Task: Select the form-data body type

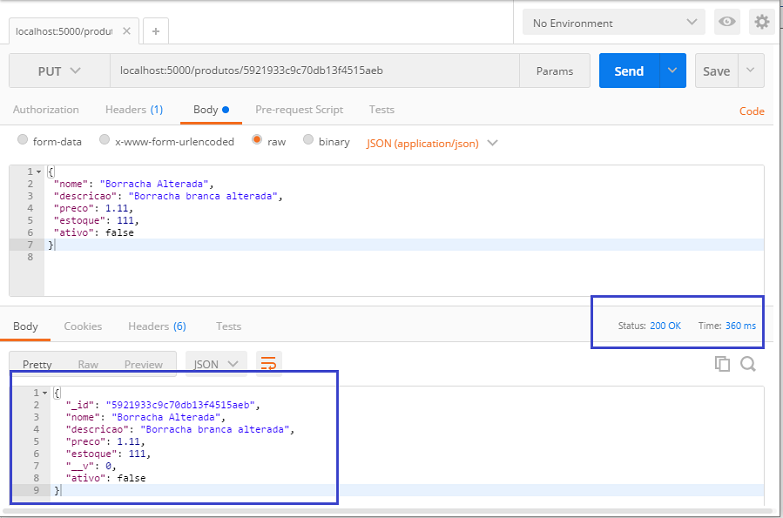Action: (22, 139)
